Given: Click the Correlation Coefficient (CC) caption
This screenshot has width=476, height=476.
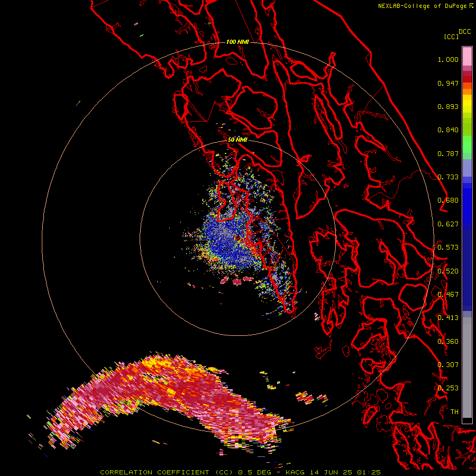Looking at the screenshot, I should point(167,472).
